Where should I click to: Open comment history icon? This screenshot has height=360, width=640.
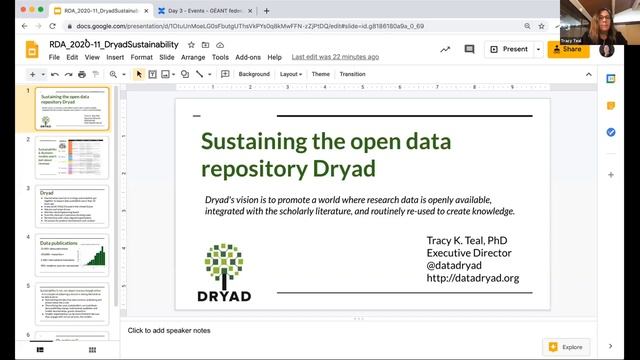469,49
